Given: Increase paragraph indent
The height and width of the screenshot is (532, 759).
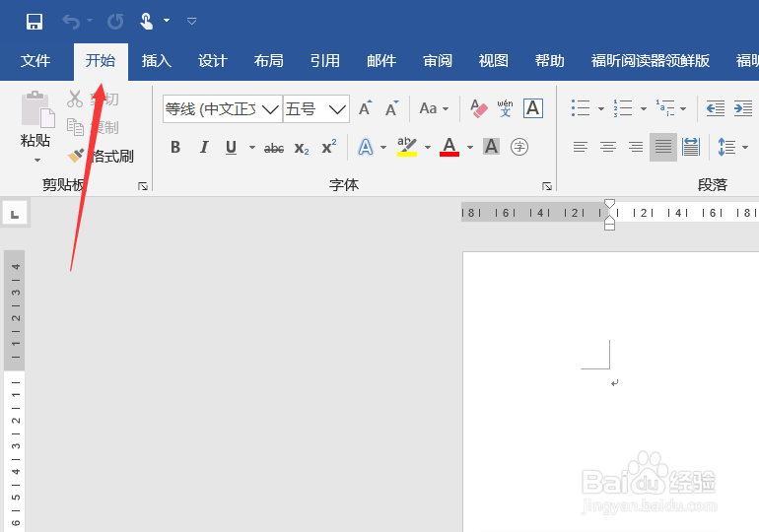Looking at the screenshot, I should click(743, 108).
